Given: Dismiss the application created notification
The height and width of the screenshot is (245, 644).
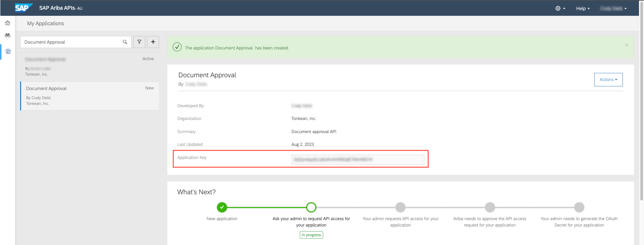Looking at the screenshot, I should (x=626, y=45).
